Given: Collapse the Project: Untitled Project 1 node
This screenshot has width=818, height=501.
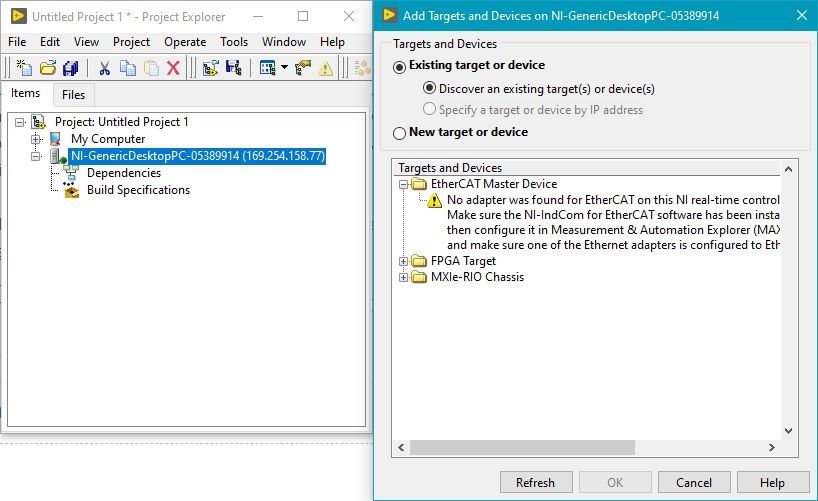Looking at the screenshot, I should click(x=19, y=122).
